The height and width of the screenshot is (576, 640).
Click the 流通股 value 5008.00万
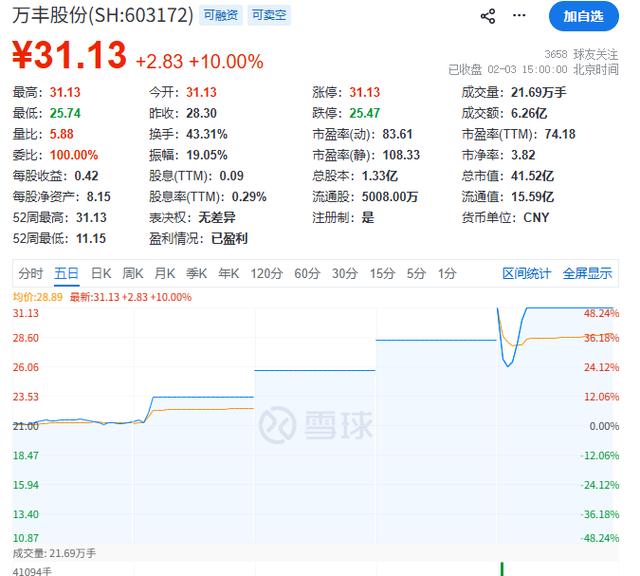tap(390, 197)
